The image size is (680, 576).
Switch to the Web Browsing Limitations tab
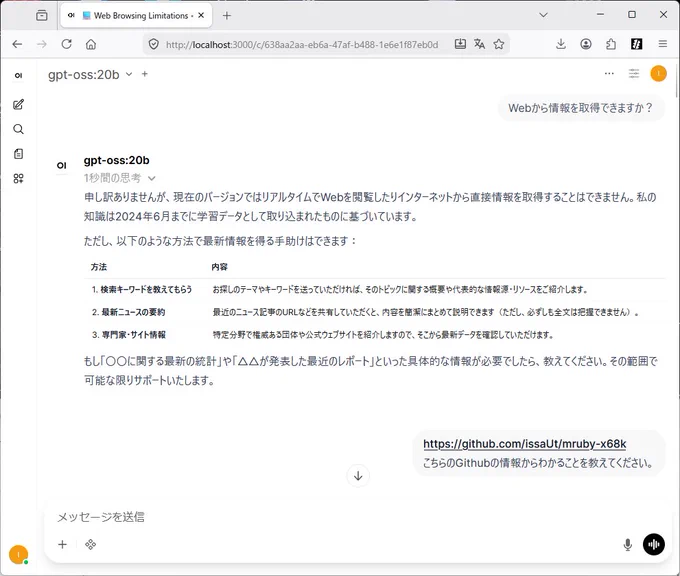coord(135,16)
